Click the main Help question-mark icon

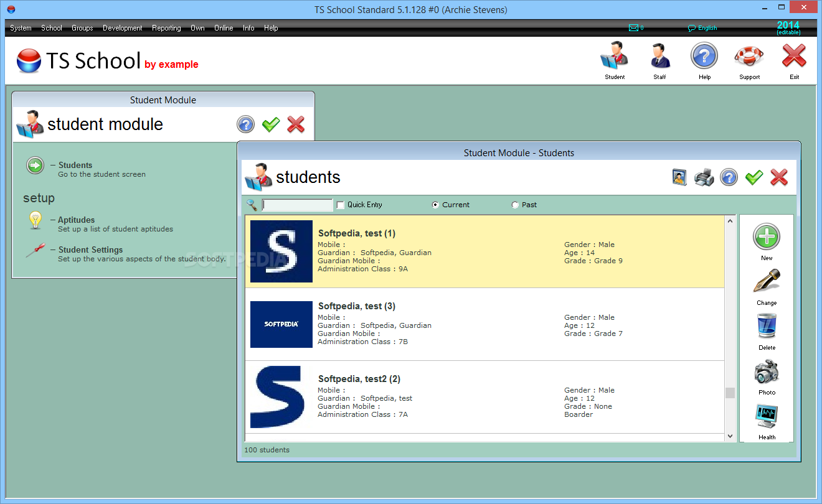[704, 56]
